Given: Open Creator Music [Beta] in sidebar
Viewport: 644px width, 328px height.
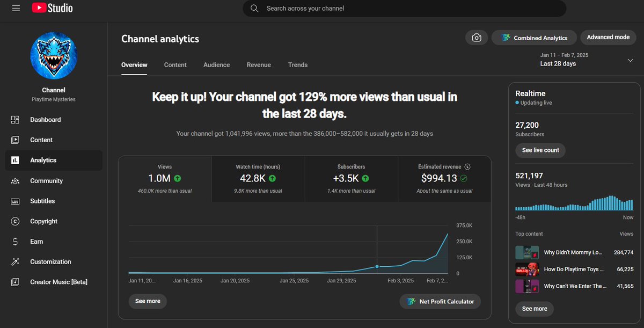Looking at the screenshot, I should pyautogui.click(x=54, y=282).
